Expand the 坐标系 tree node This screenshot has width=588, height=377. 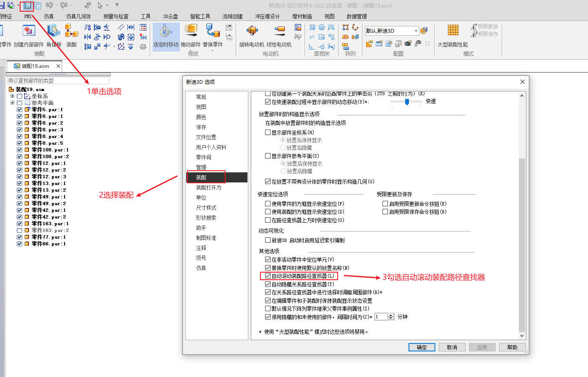(x=12, y=96)
